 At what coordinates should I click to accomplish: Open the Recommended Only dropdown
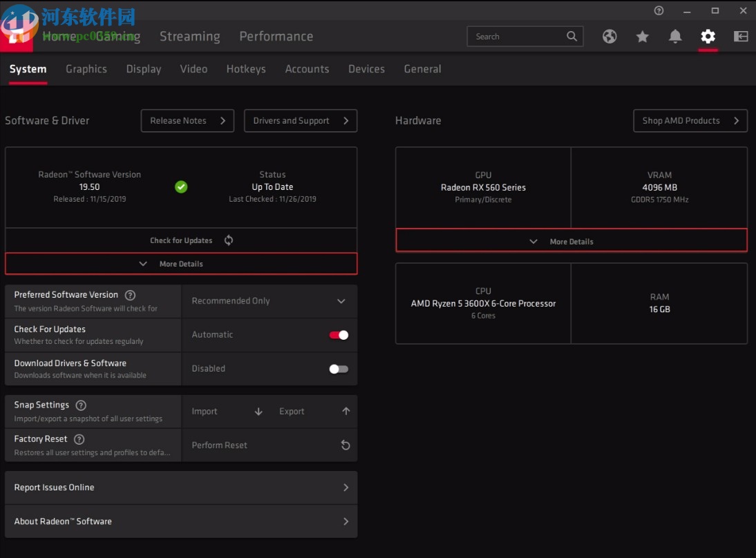[270, 301]
